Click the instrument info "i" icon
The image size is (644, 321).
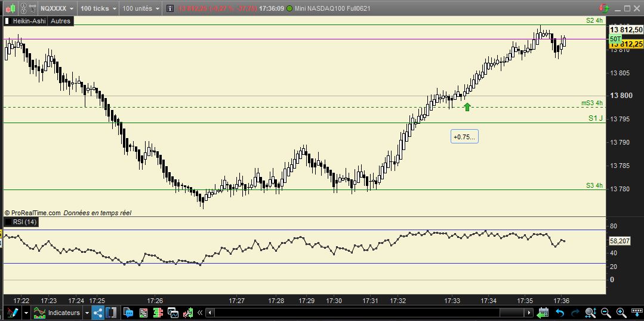pos(170,8)
